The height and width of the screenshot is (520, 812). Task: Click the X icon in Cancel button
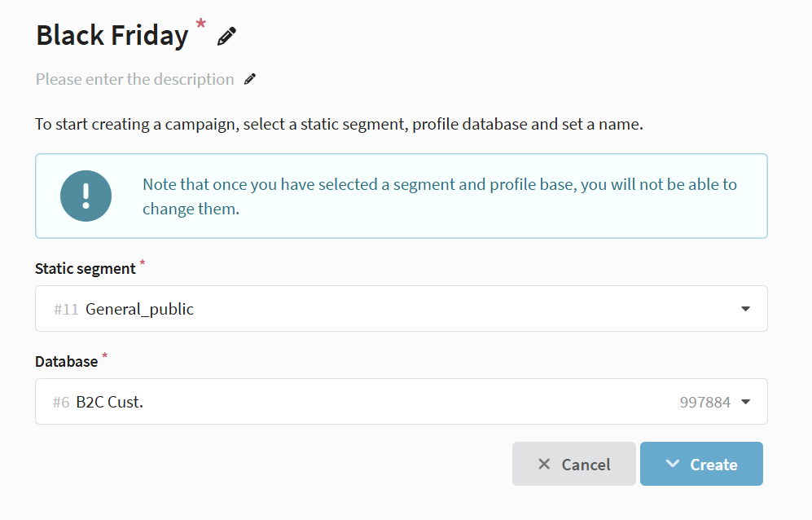pos(544,464)
